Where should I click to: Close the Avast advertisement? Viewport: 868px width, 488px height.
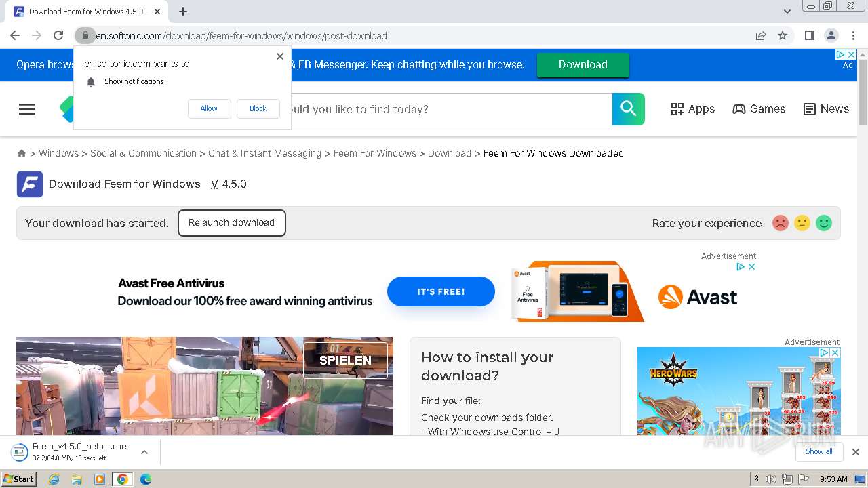click(751, 267)
